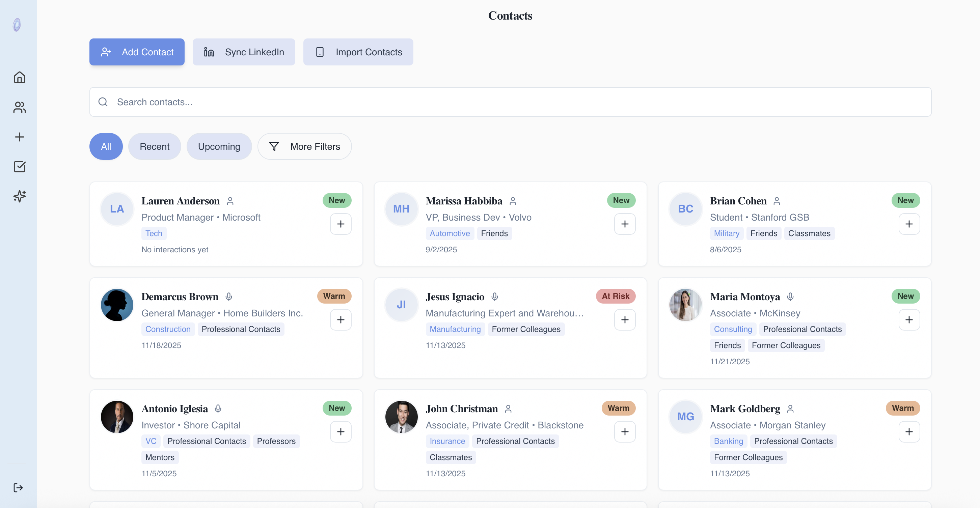Click plus button on Mark Goldberg's card

pos(909,431)
